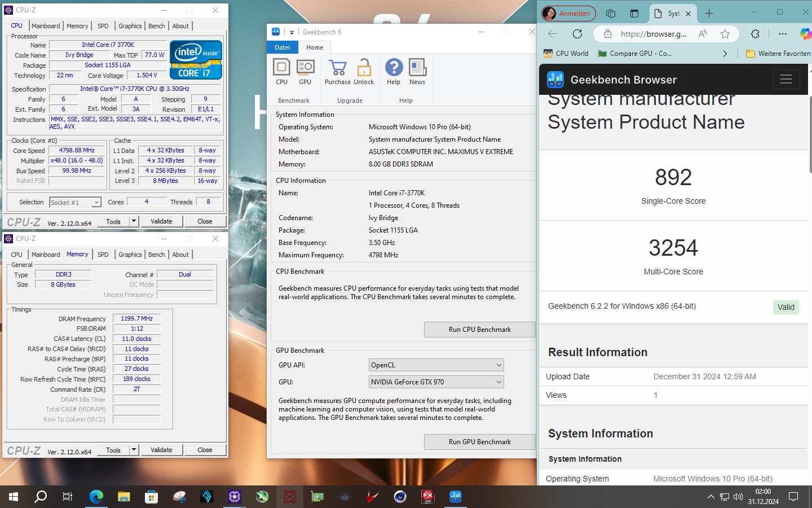This screenshot has height=508, width=812.
Task: Select the Home ribbon tab in Geekbench
Action: click(315, 47)
